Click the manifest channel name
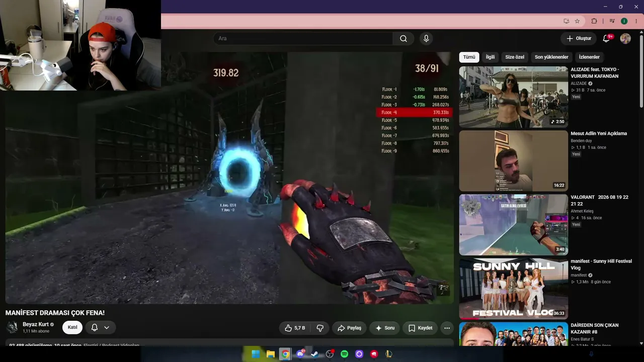644x362 pixels. tap(579, 275)
